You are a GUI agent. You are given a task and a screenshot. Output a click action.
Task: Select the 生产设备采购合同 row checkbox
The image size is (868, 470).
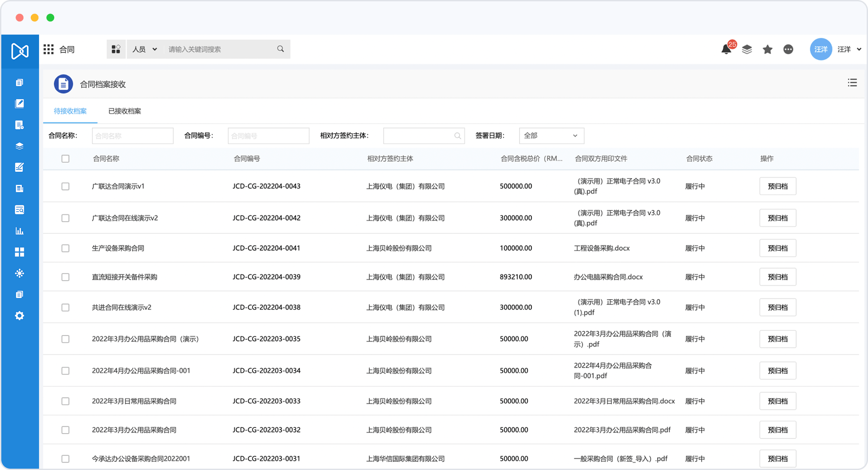click(66, 248)
